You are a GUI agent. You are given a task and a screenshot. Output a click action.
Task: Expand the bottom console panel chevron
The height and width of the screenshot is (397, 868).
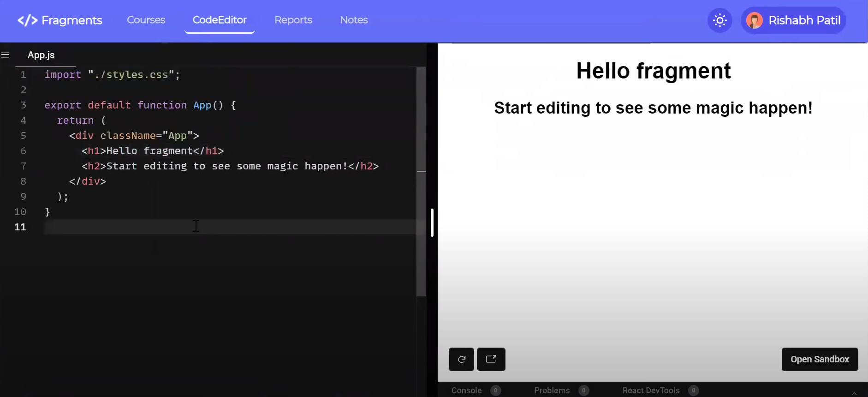pyautogui.click(x=854, y=393)
